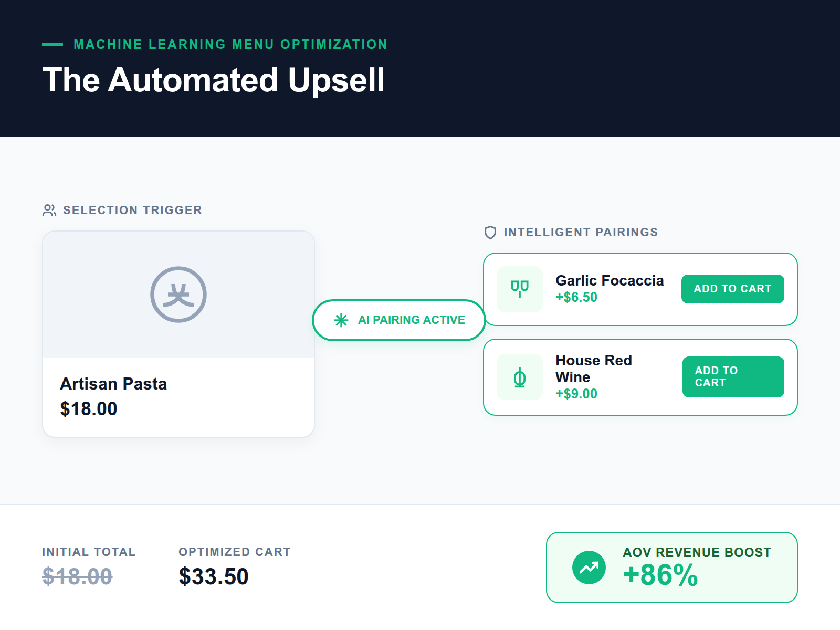Image resolution: width=840 pixels, height=630 pixels.
Task: Click The Automated Upsell heading
Action: tap(214, 80)
